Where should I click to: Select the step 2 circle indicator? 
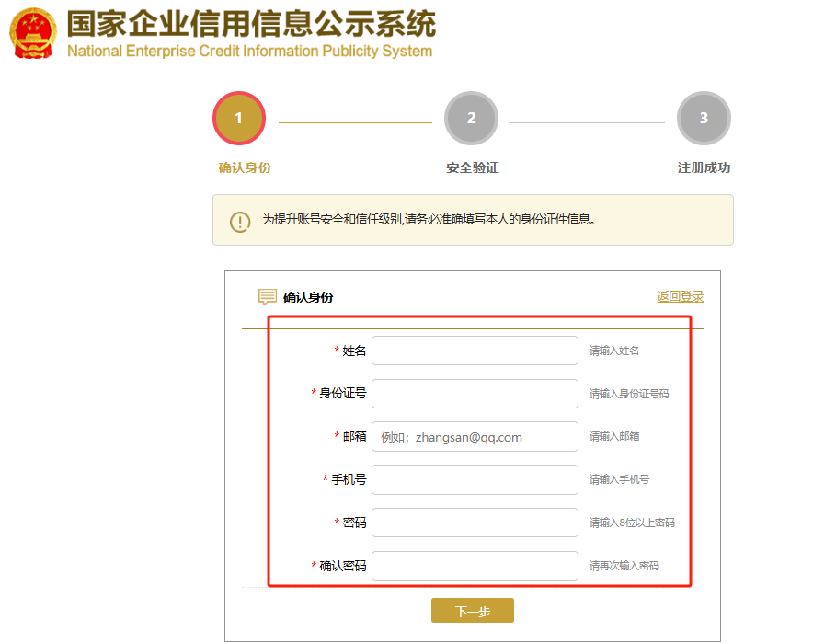(471, 119)
